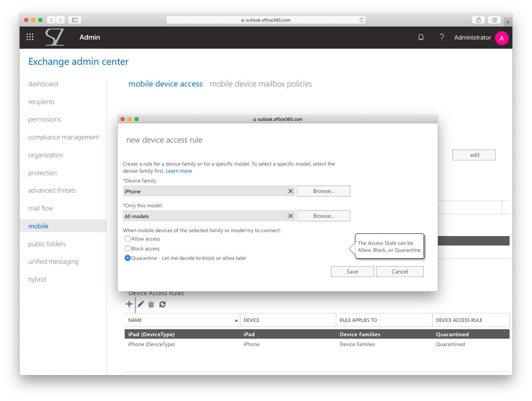Click the DEVICE column header
The height and width of the screenshot is (401, 532).
288,320
